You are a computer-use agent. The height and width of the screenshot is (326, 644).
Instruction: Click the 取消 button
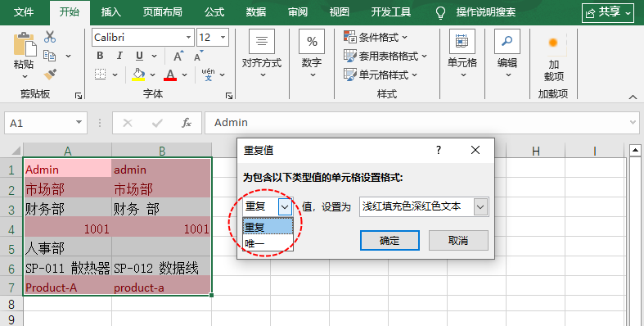coord(458,240)
